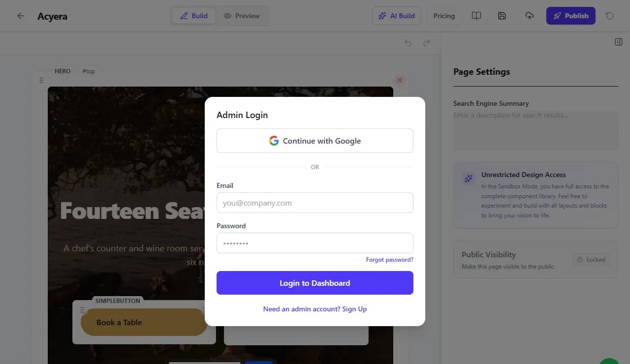
Task: Click the SimpleButton drag handle
Action: click(82, 310)
